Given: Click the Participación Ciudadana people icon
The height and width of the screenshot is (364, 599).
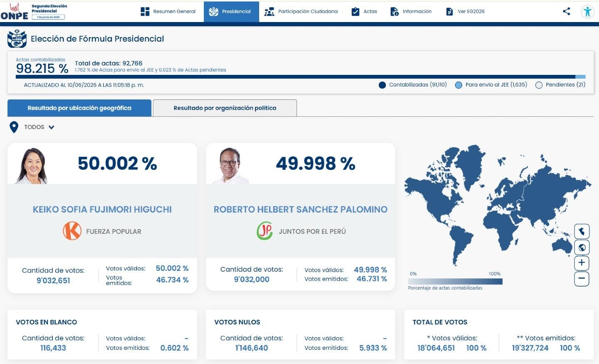Looking at the screenshot, I should pyautogui.click(x=269, y=12).
